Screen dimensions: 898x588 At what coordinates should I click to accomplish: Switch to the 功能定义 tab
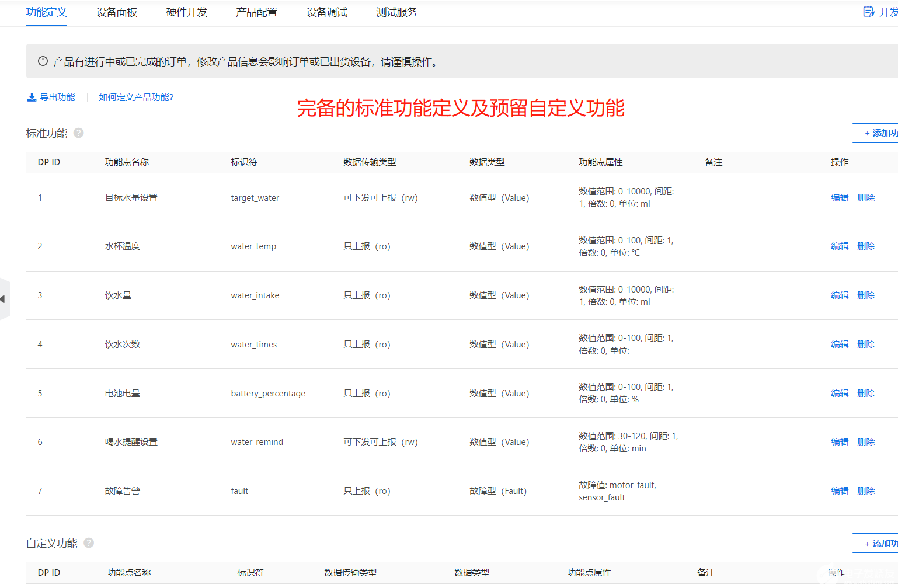tap(47, 12)
